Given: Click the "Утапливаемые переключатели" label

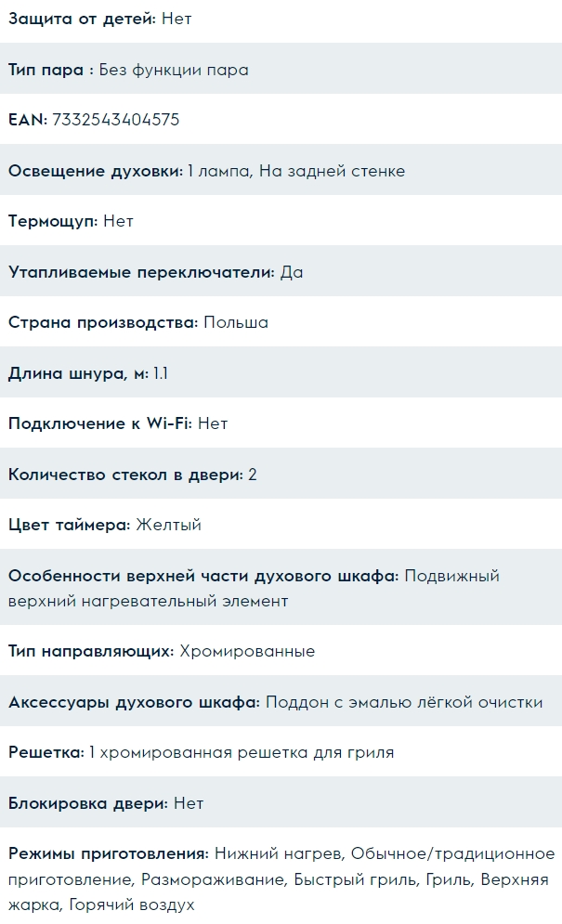Looking at the screenshot, I should 141,272.
